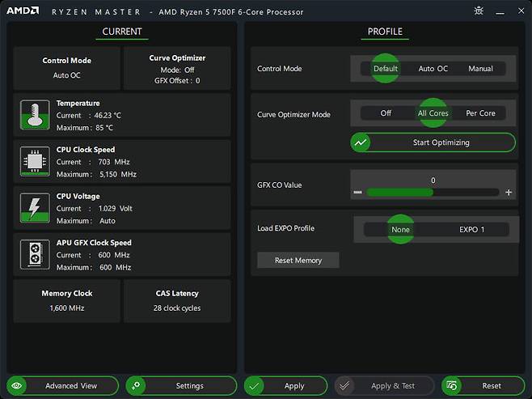The height and width of the screenshot is (399, 532).
Task: Select Per Core curve optimizer mode
Action: pyautogui.click(x=480, y=113)
